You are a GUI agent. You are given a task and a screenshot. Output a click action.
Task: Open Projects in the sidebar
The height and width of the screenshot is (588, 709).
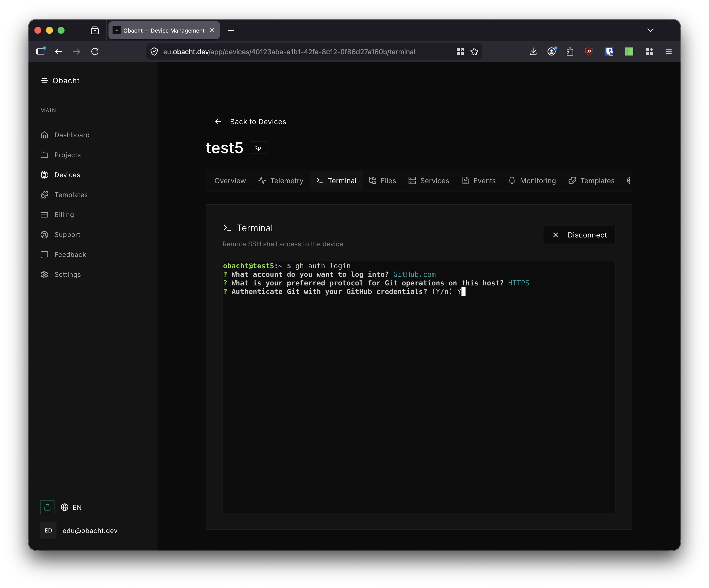[x=61, y=155]
